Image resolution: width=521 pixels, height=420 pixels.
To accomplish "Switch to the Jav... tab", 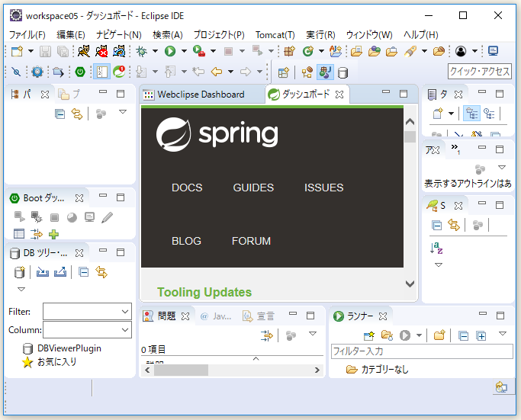I will coord(216,316).
